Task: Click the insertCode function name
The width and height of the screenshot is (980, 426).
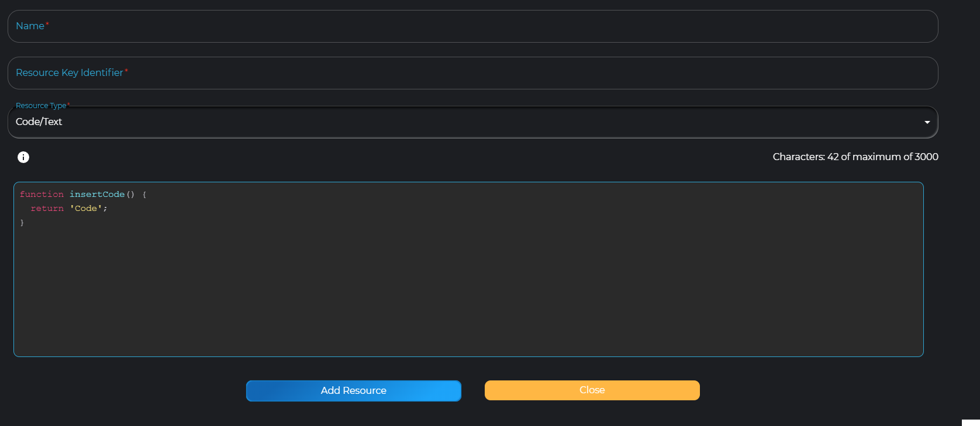Action: tap(97, 195)
